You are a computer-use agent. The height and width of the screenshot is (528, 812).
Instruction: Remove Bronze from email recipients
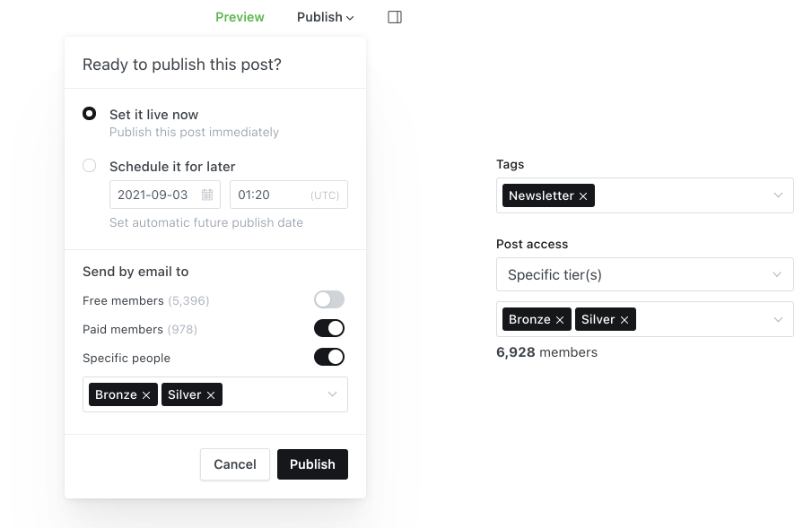click(x=146, y=395)
